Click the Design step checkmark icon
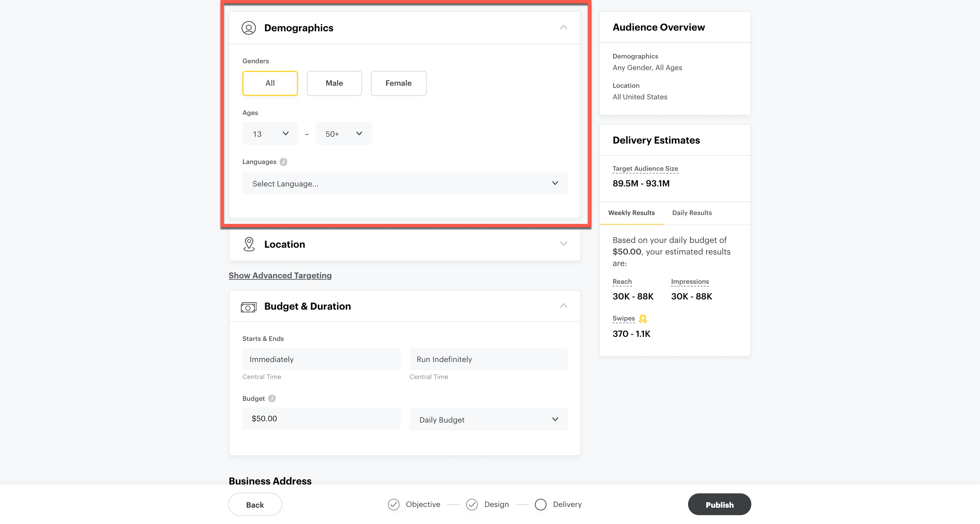The width and height of the screenshot is (980, 524). [x=472, y=505]
